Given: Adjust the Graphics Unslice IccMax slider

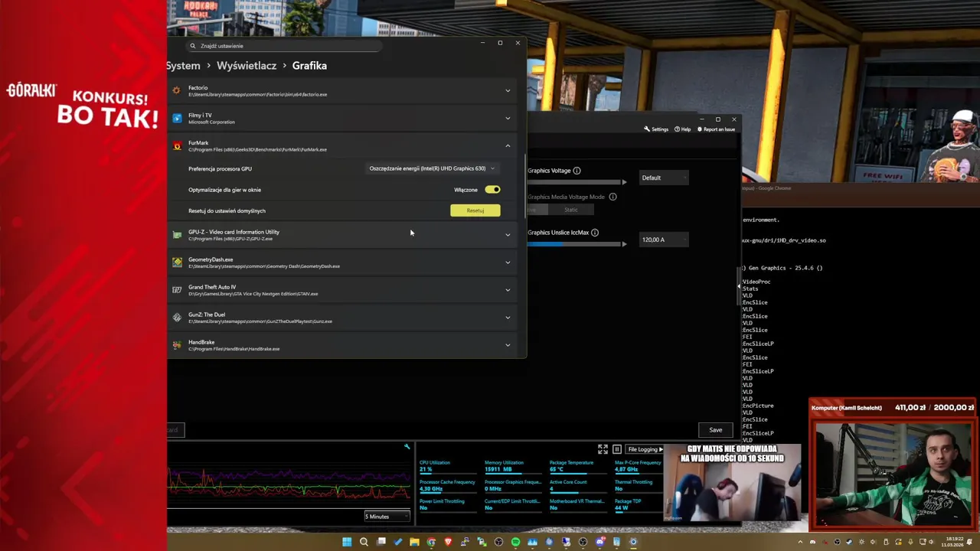Looking at the screenshot, I should pyautogui.click(x=576, y=244).
